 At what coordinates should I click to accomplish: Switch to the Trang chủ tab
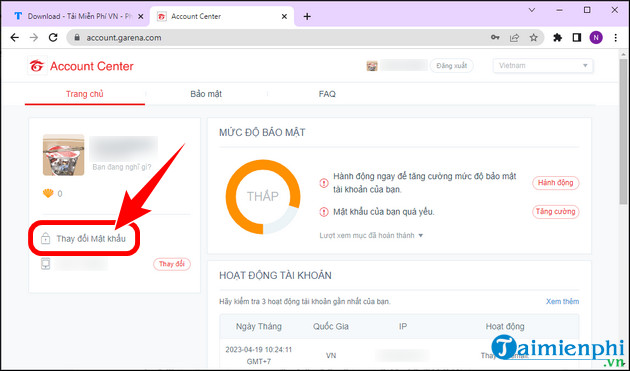pyautogui.click(x=85, y=94)
